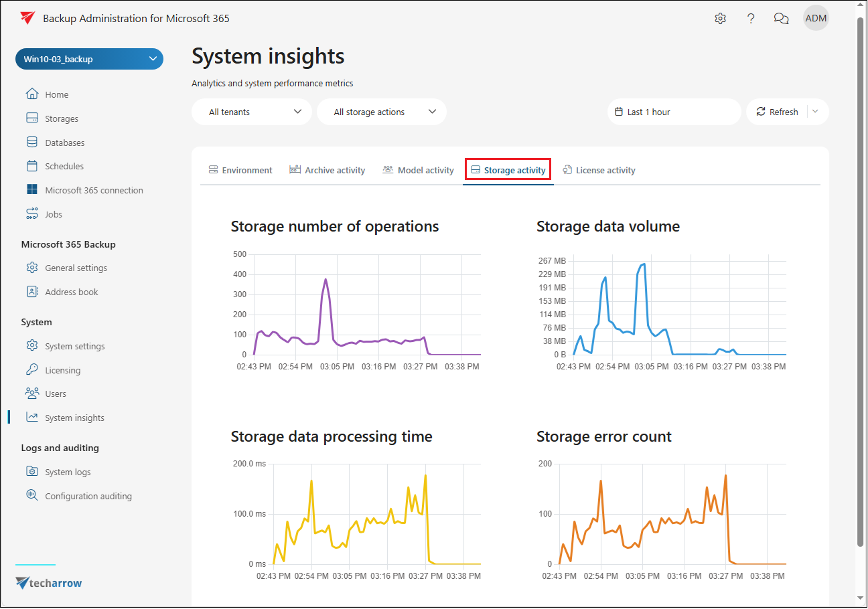Switch to the Archive activity tab
Image resolution: width=868 pixels, height=609 pixels.
[x=328, y=170]
